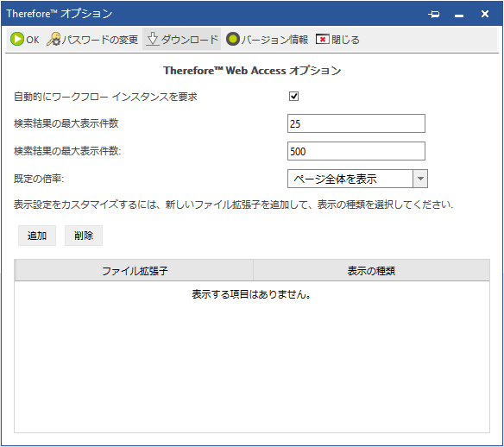Click the key icon for password change
This screenshot has height=447, width=504.
(x=54, y=39)
